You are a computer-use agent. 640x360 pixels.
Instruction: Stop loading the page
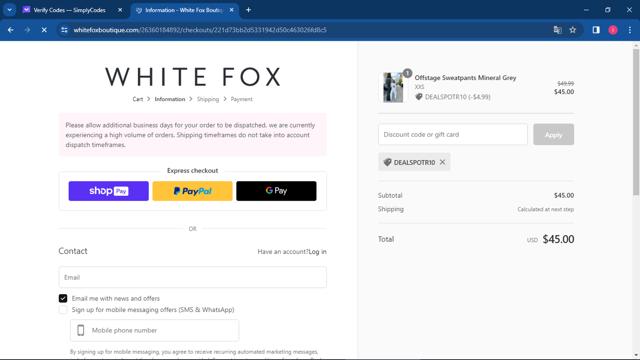(44, 30)
